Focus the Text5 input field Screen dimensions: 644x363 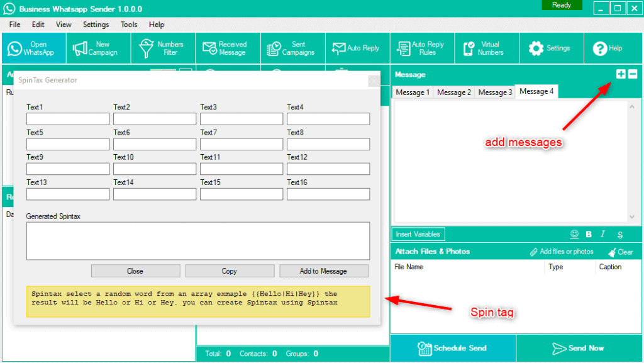[x=68, y=144]
